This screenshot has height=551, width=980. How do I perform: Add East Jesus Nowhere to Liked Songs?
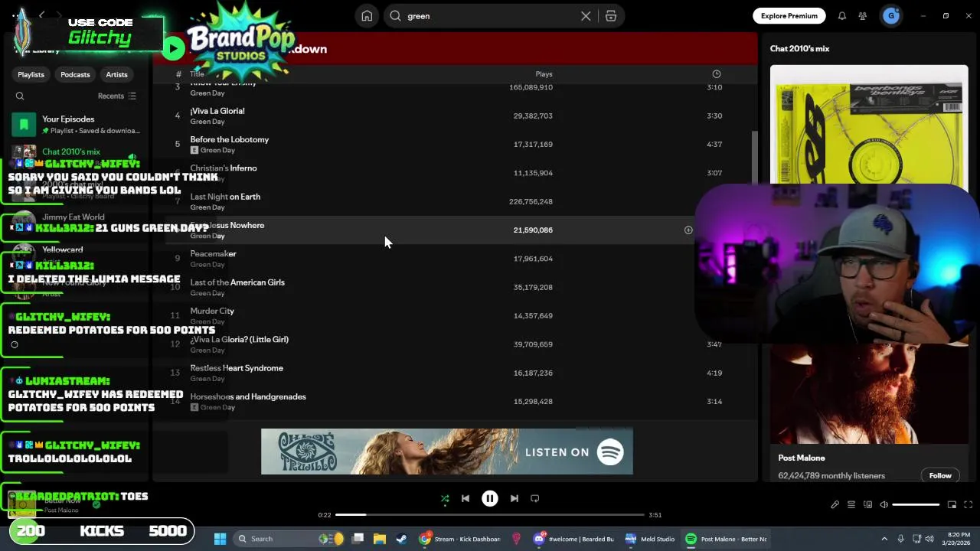click(x=688, y=230)
